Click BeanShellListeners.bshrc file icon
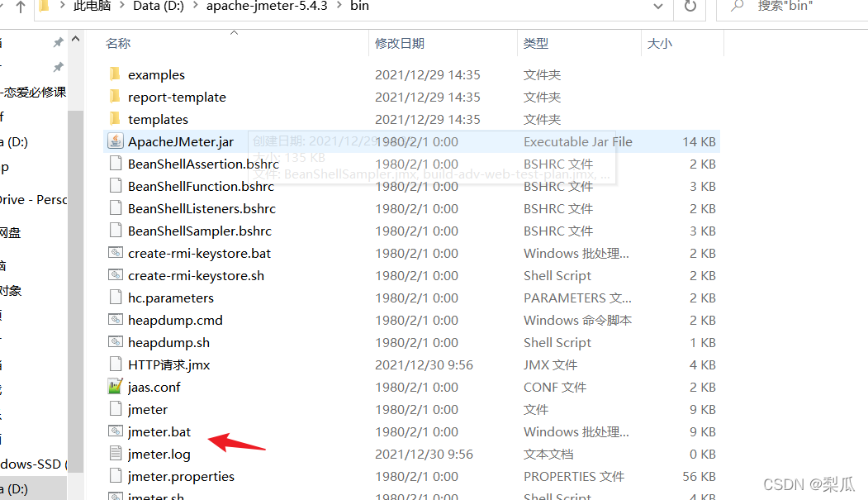The image size is (868, 500). point(115,208)
